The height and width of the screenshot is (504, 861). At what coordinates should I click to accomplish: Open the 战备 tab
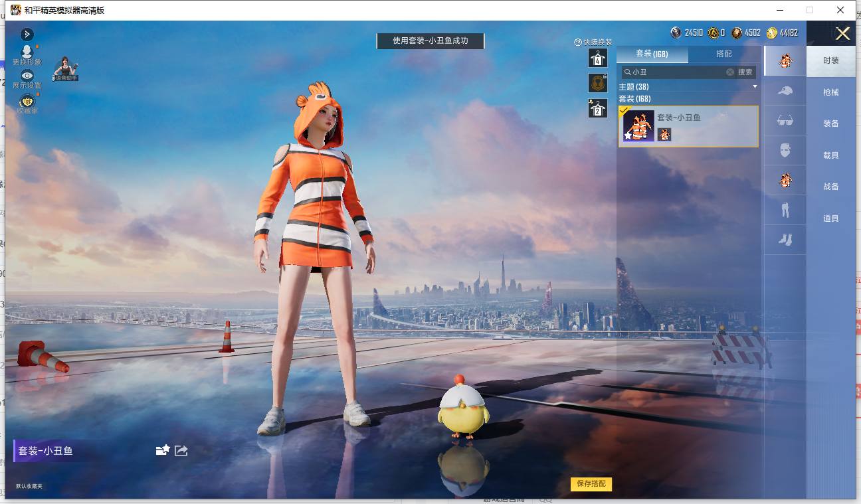click(x=831, y=187)
